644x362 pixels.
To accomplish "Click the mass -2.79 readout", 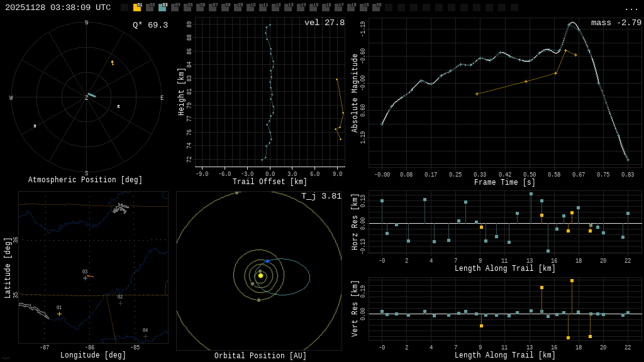I will point(616,23).
